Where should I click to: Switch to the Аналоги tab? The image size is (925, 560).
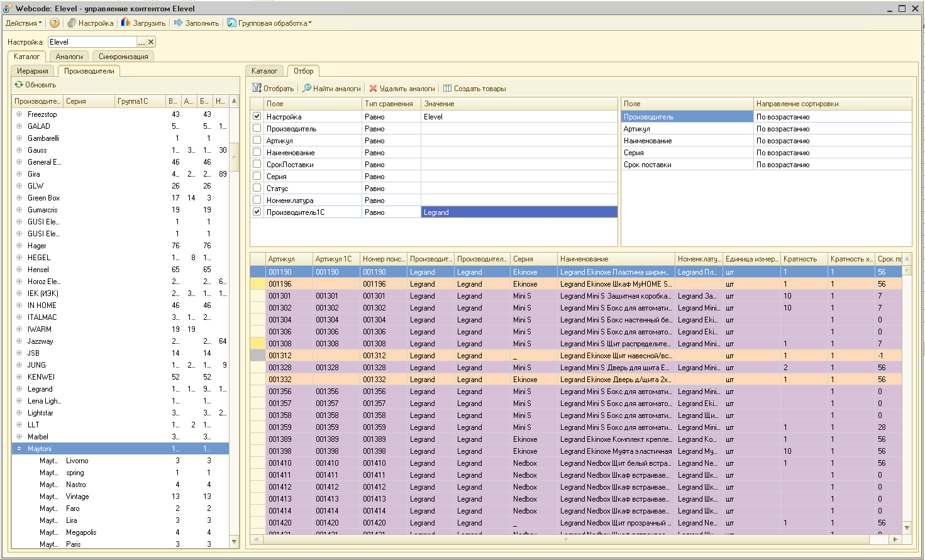point(69,57)
